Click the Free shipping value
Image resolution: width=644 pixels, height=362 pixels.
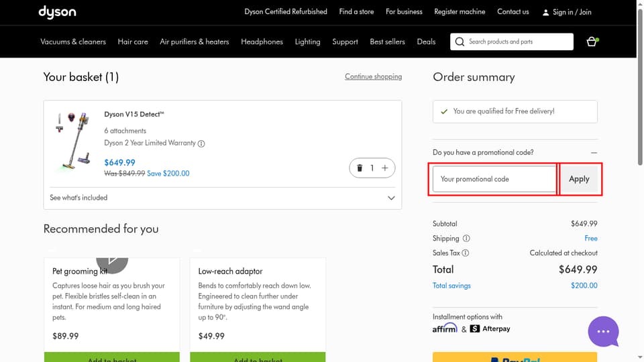(x=590, y=239)
